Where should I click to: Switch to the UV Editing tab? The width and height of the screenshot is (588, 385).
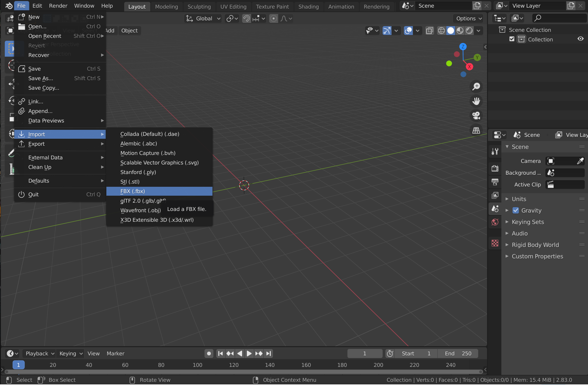(233, 6)
